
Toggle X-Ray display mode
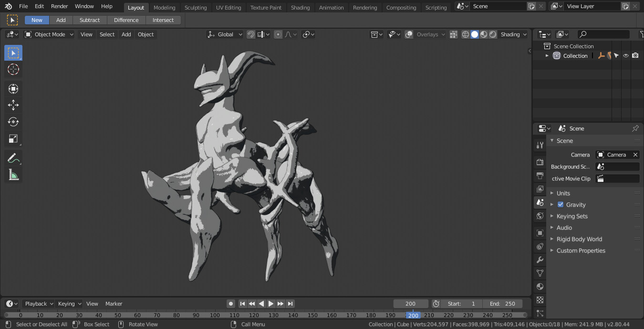(453, 34)
